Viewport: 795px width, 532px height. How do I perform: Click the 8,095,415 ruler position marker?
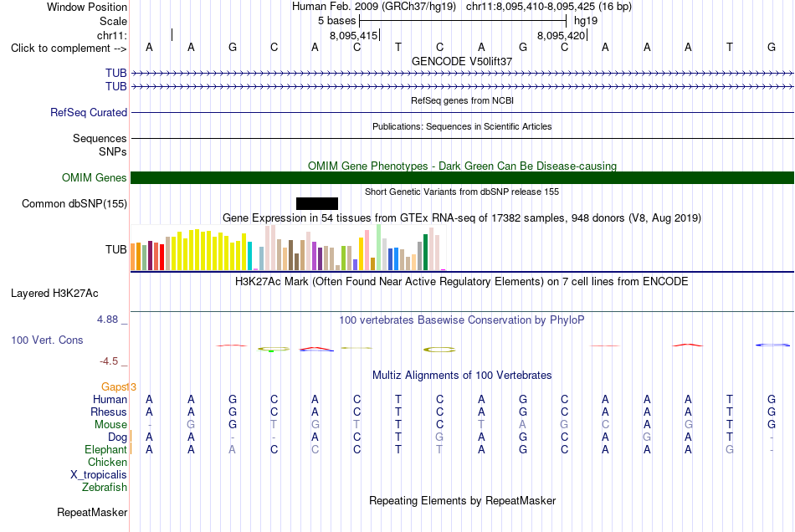354,35
